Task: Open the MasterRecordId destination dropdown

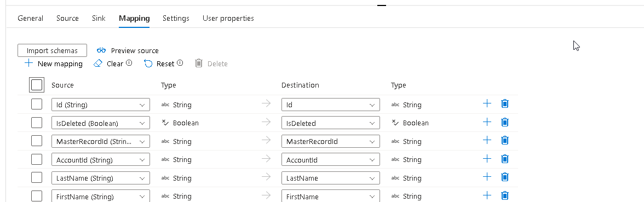Action: [331, 141]
